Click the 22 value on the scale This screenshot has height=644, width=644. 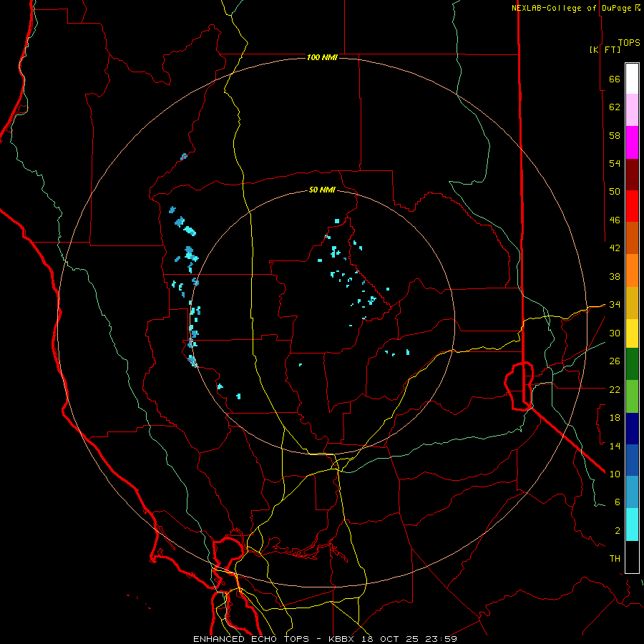[615, 389]
